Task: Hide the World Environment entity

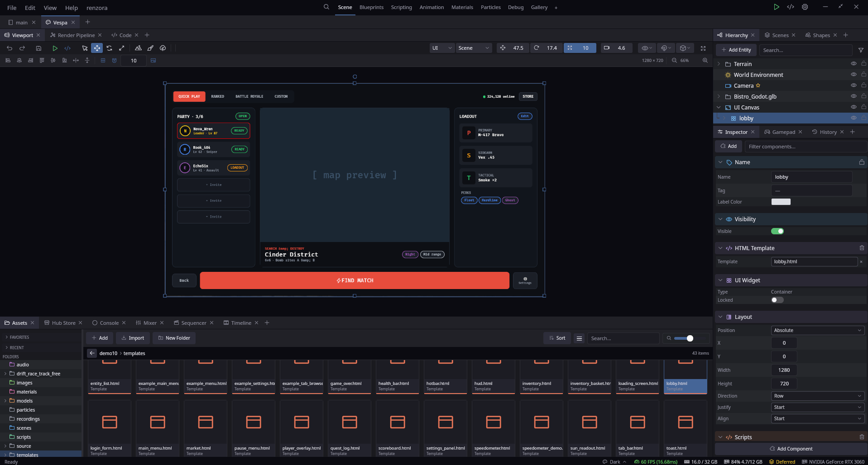Action: click(x=854, y=75)
